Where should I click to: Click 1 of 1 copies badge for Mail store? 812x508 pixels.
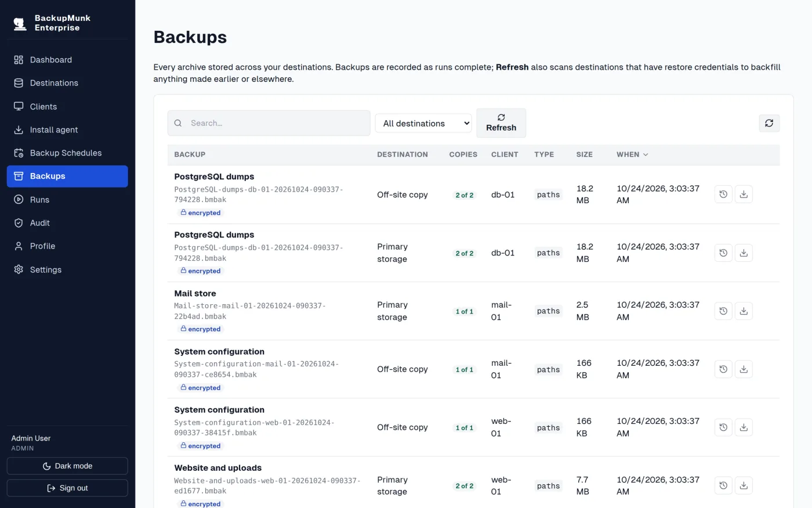pyautogui.click(x=464, y=312)
